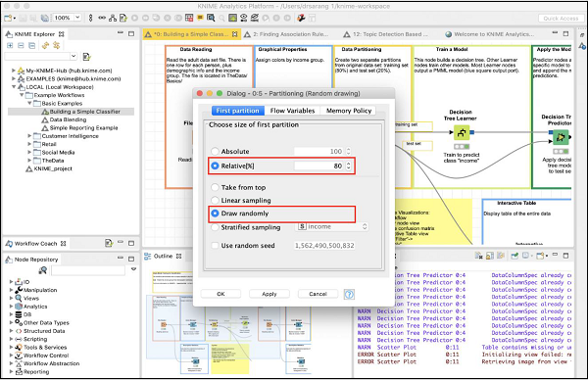Switch to the Memory Policy tab
Screen dimensions: 588x380
click(x=349, y=111)
